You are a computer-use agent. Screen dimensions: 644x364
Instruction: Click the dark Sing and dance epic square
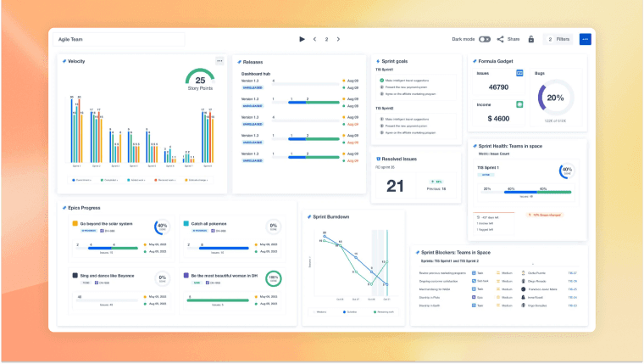coord(75,276)
